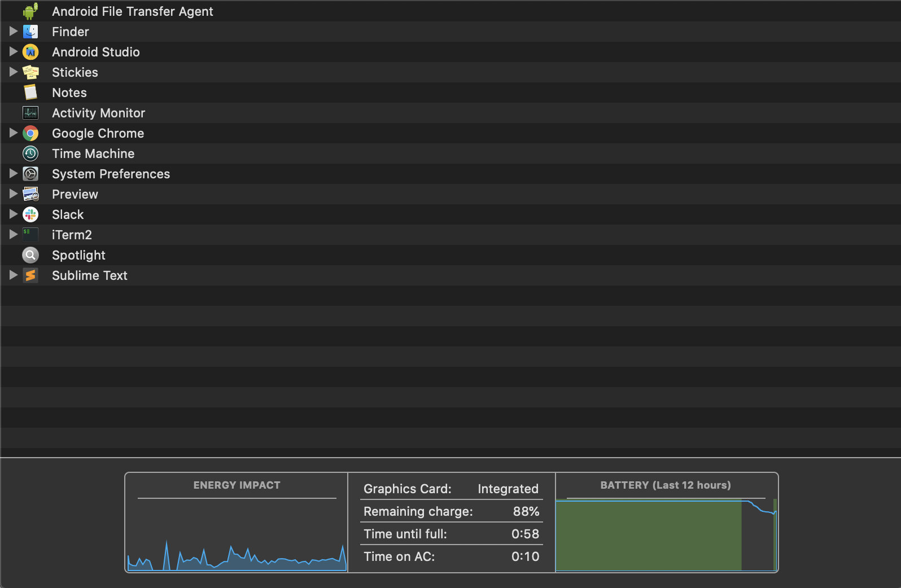The height and width of the screenshot is (588, 901).
Task: Click the "Integrated" graphics card value
Action: tap(508, 489)
